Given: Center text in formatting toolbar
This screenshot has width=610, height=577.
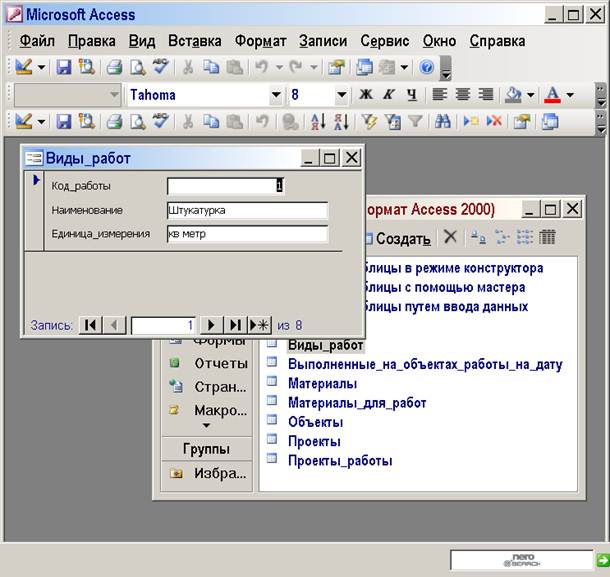Looking at the screenshot, I should click(463, 95).
